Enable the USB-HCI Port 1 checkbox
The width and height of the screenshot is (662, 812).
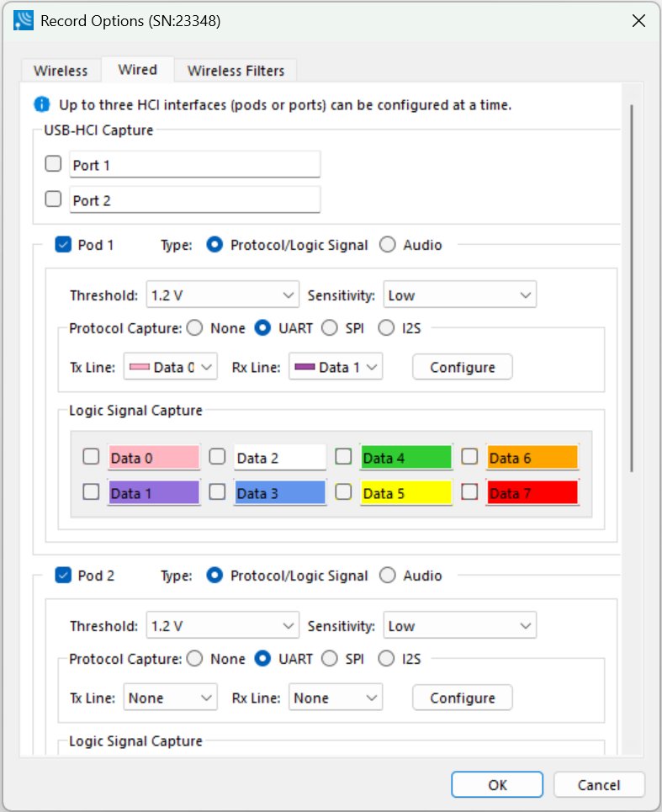[x=53, y=163]
